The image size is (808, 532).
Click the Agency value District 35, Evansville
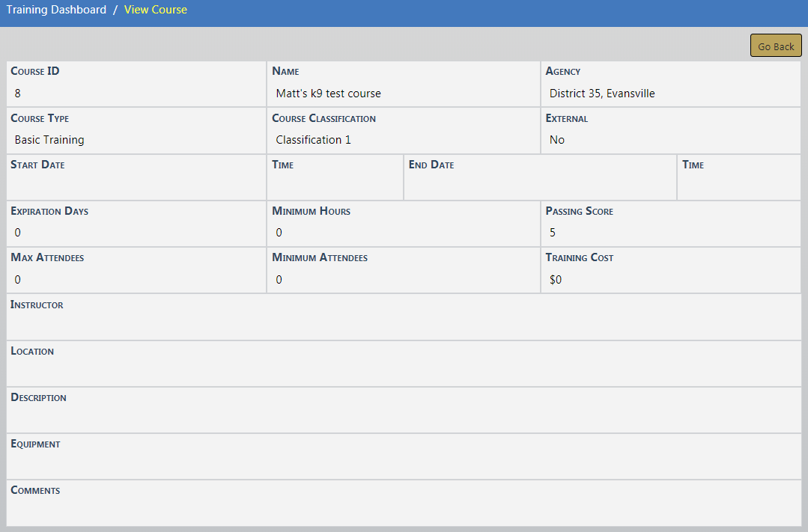coord(602,94)
